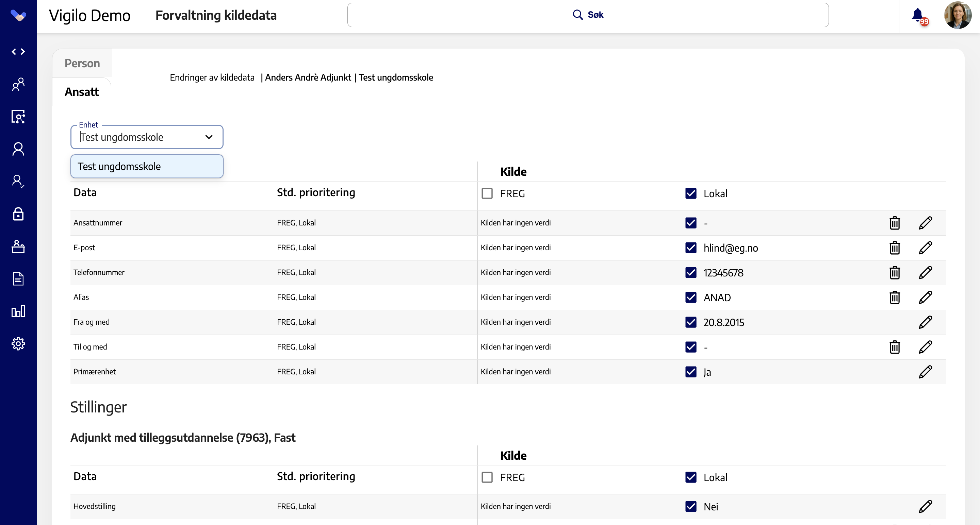980x525 pixels.
Task: Toggle sidebar with the expand arrows icon
Action: (x=18, y=51)
